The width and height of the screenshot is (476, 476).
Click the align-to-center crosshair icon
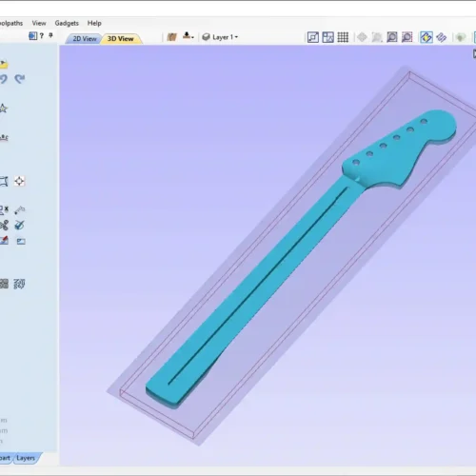pyautogui.click(x=19, y=181)
